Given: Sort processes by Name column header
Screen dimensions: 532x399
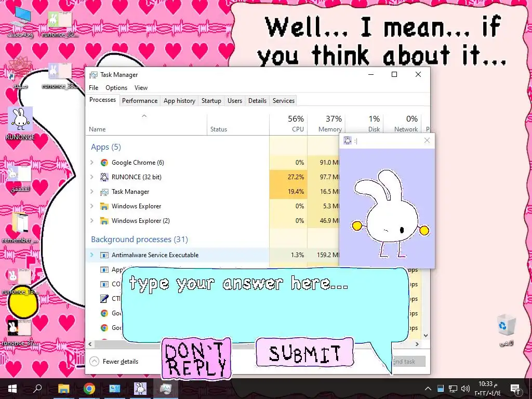Looking at the screenshot, I should click(146, 124).
